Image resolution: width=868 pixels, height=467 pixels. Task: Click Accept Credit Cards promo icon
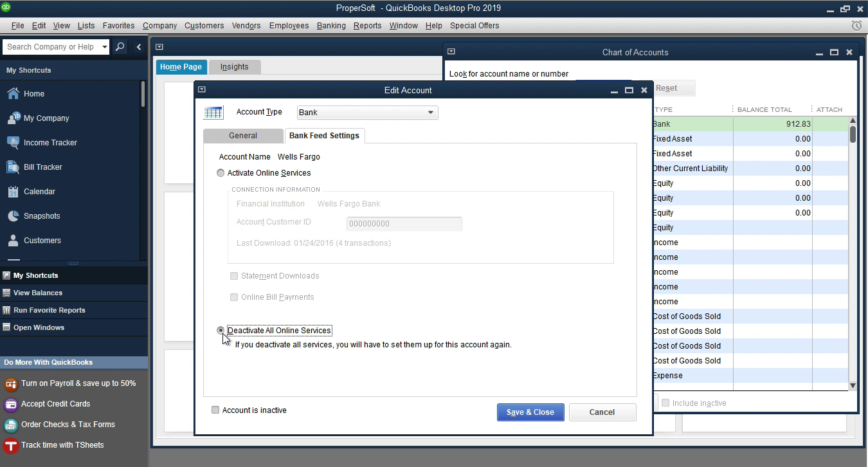[10, 405]
